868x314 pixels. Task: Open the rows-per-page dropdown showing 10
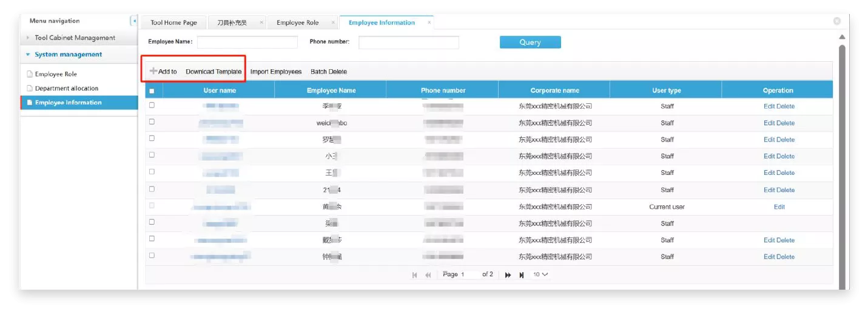(x=540, y=275)
